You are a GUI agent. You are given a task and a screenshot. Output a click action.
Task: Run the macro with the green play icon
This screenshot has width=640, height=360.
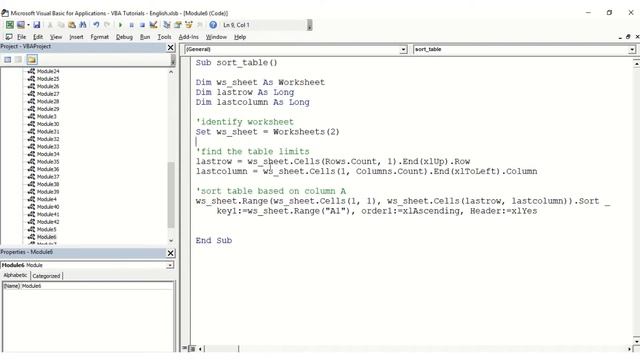click(120, 25)
